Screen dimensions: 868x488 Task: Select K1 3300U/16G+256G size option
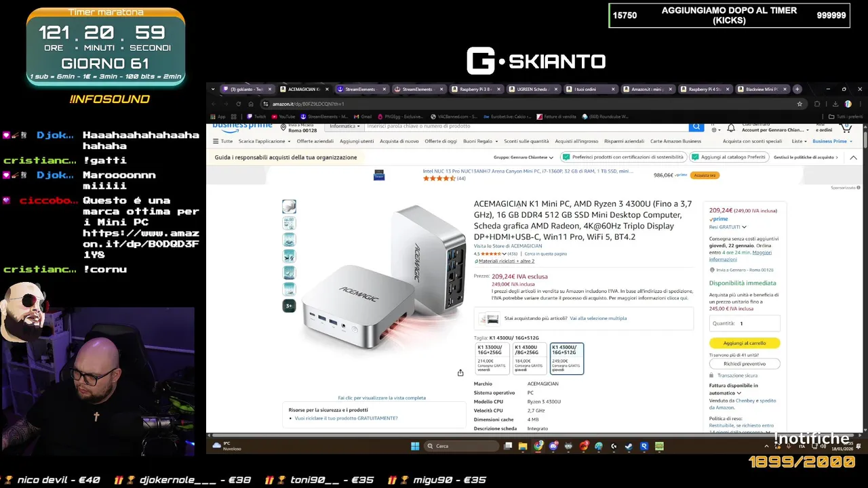pos(492,359)
